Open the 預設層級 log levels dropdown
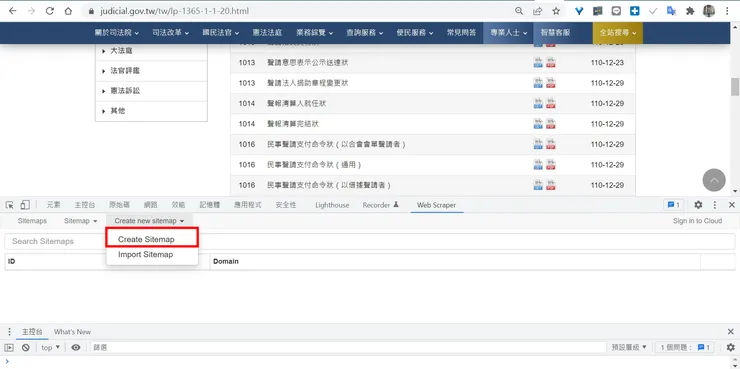Image resolution: width=740 pixels, height=369 pixels. (x=629, y=348)
